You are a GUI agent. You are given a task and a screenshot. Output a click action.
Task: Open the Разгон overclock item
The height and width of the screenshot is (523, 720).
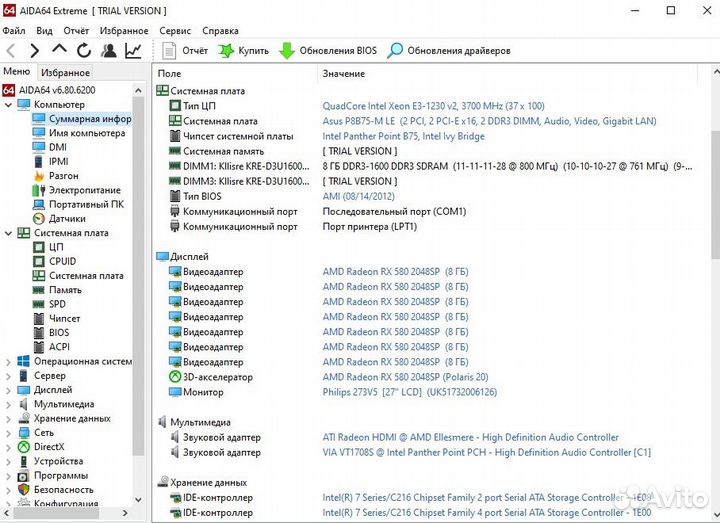pos(56,176)
